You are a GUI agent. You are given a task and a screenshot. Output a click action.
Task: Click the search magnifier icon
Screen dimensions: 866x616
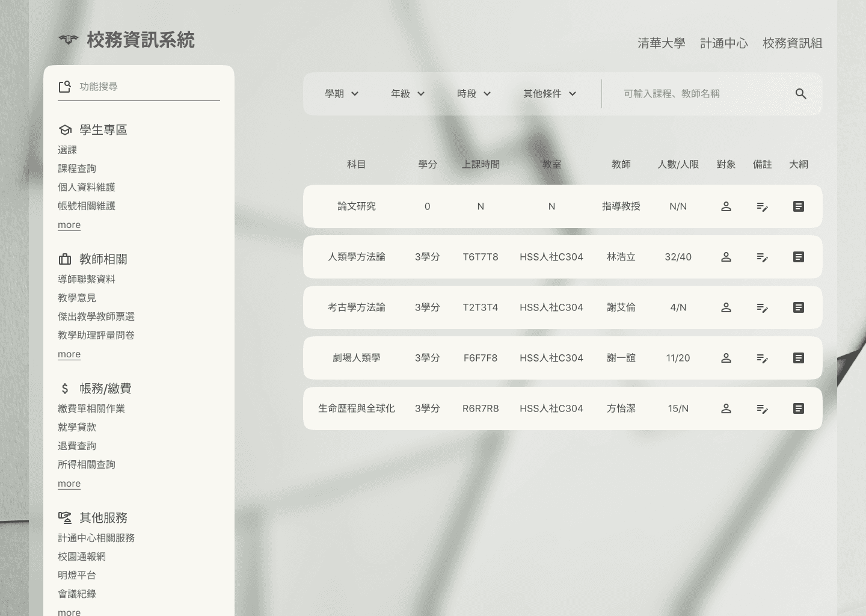tap(801, 94)
